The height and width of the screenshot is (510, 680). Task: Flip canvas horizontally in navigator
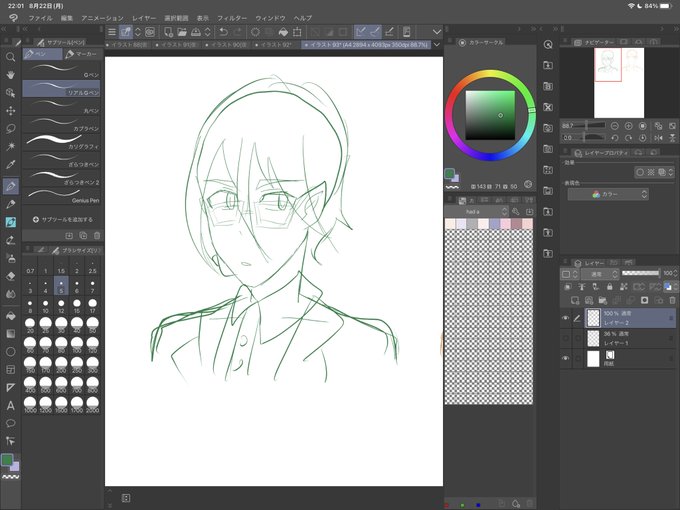658,138
